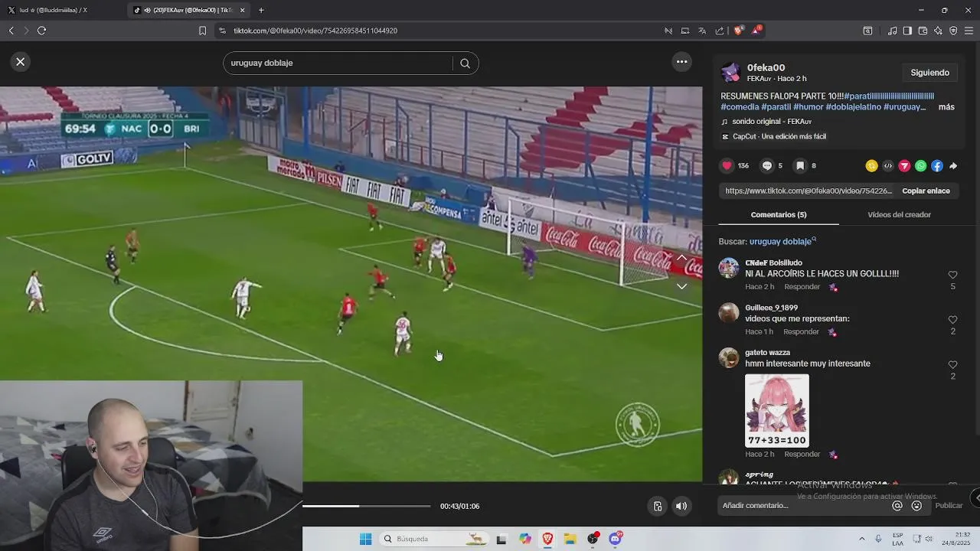Share the video to WhatsApp

tap(920, 166)
